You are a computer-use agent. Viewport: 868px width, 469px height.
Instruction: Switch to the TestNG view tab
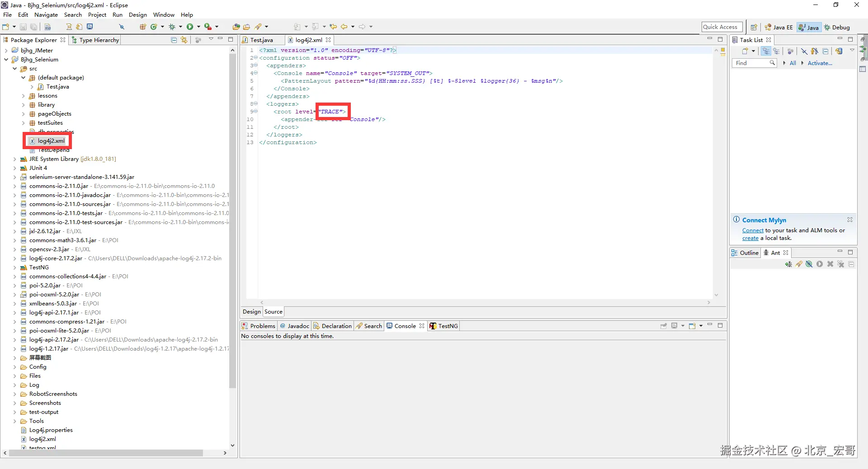pyautogui.click(x=444, y=326)
